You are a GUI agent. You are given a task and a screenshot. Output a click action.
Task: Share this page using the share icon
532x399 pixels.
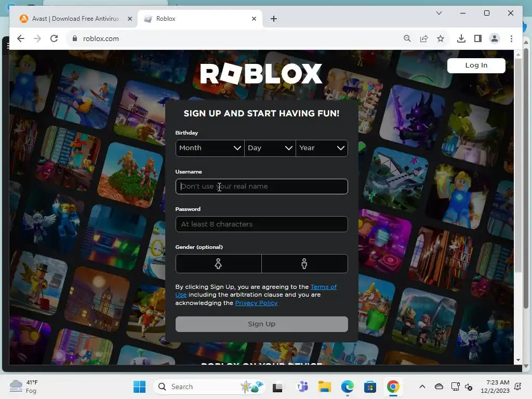[424, 38]
